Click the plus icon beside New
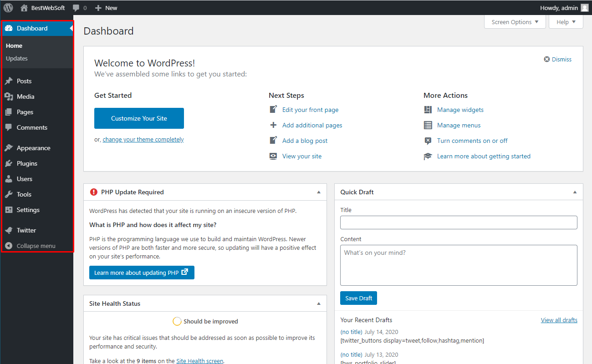 (x=98, y=8)
